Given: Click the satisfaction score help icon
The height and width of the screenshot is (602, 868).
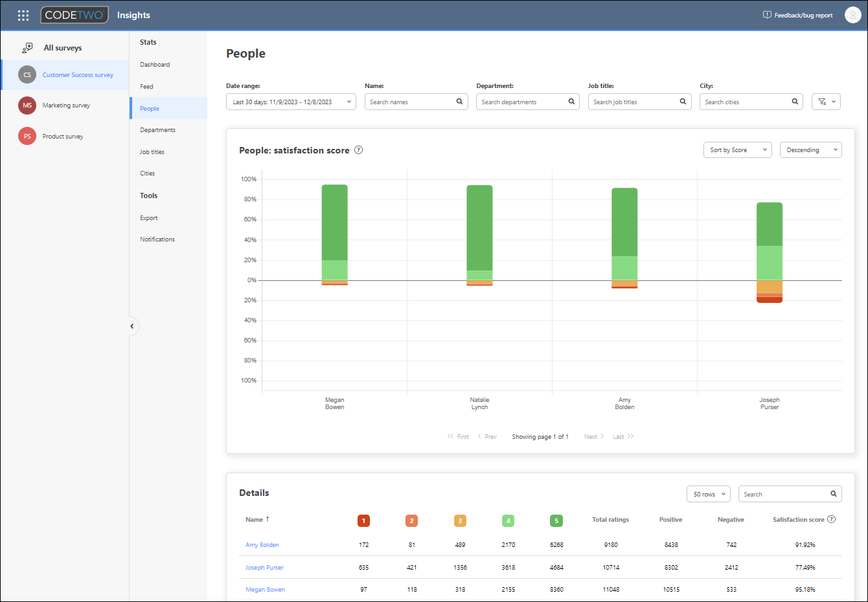Looking at the screenshot, I should tap(358, 150).
